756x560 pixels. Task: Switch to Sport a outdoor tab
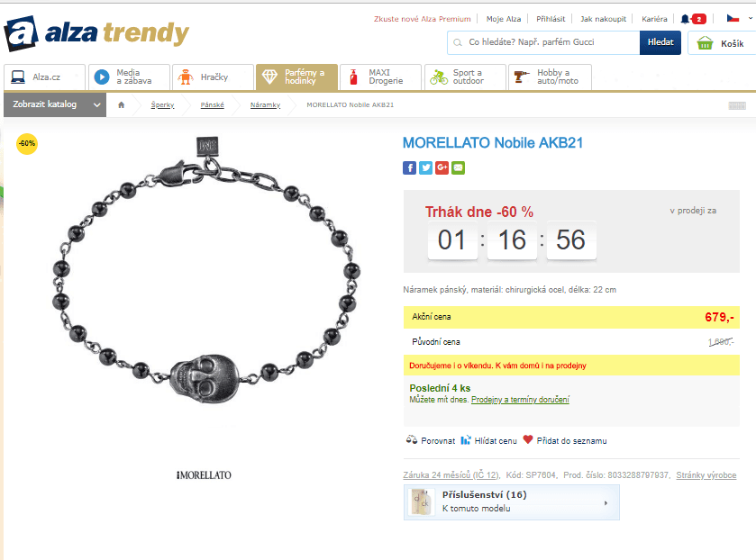pyautogui.click(x=465, y=77)
